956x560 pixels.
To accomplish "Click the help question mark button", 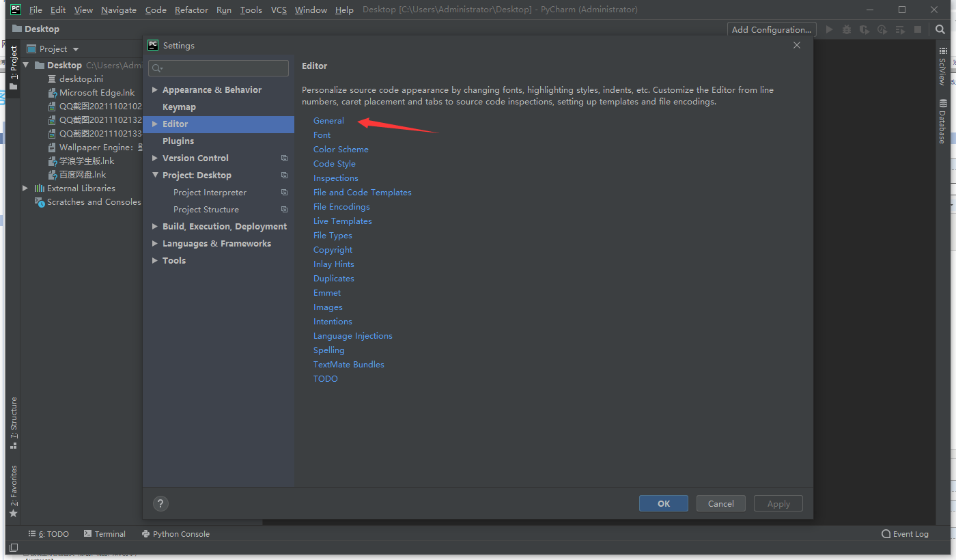I will coord(160,503).
